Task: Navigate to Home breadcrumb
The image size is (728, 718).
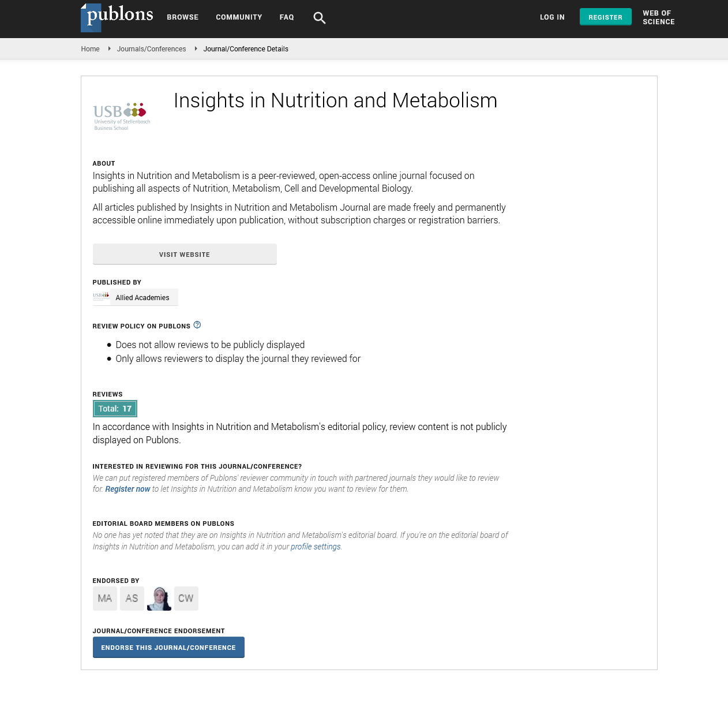Action: click(x=90, y=49)
